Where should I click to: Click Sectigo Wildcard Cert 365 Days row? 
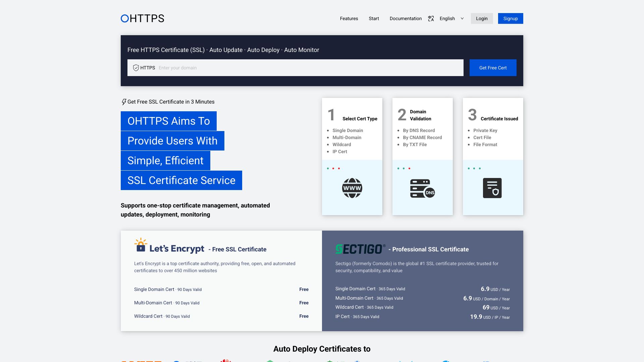tap(423, 307)
